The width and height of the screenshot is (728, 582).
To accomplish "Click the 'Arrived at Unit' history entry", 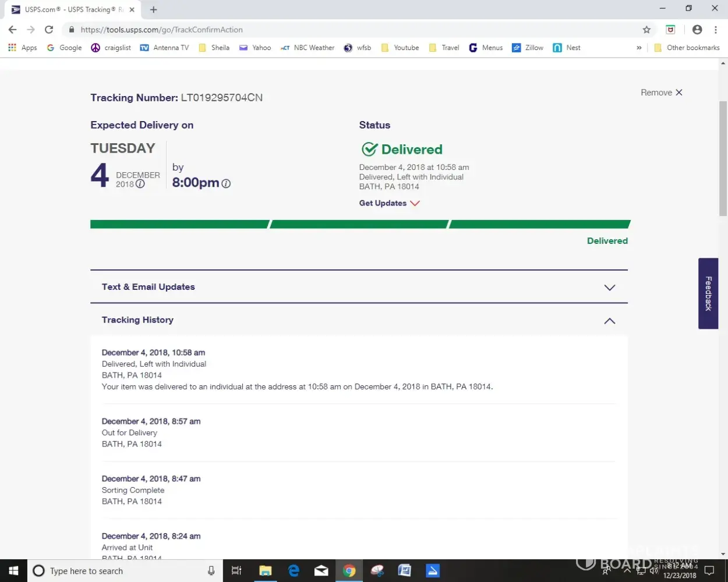I will pos(127,548).
